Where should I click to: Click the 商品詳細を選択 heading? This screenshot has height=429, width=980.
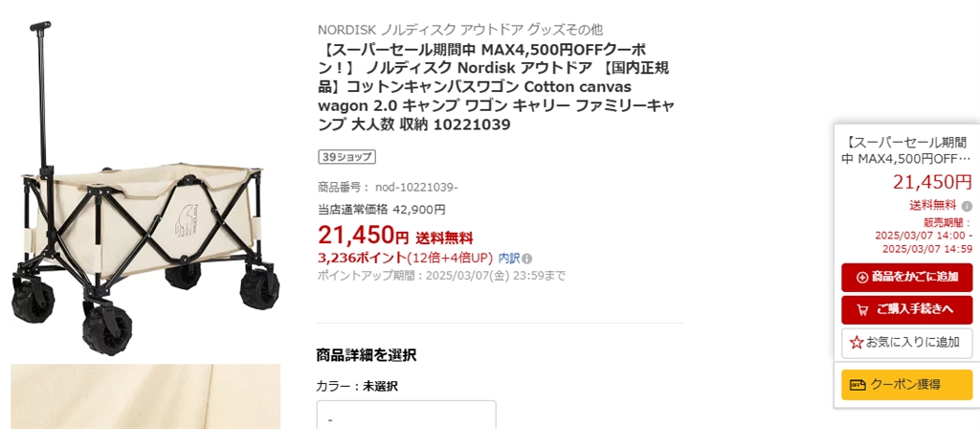click(366, 355)
